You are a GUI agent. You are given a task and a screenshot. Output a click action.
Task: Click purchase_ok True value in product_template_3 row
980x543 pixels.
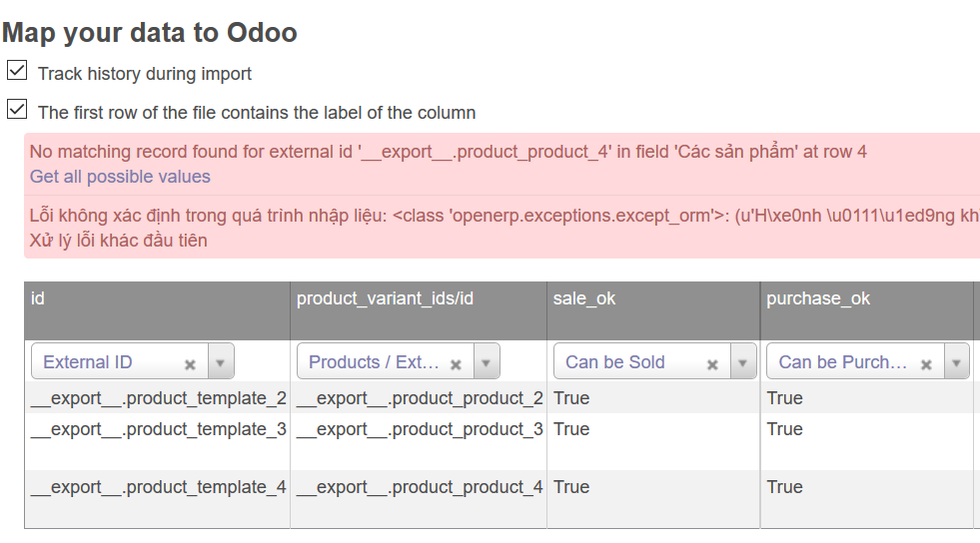[785, 429]
